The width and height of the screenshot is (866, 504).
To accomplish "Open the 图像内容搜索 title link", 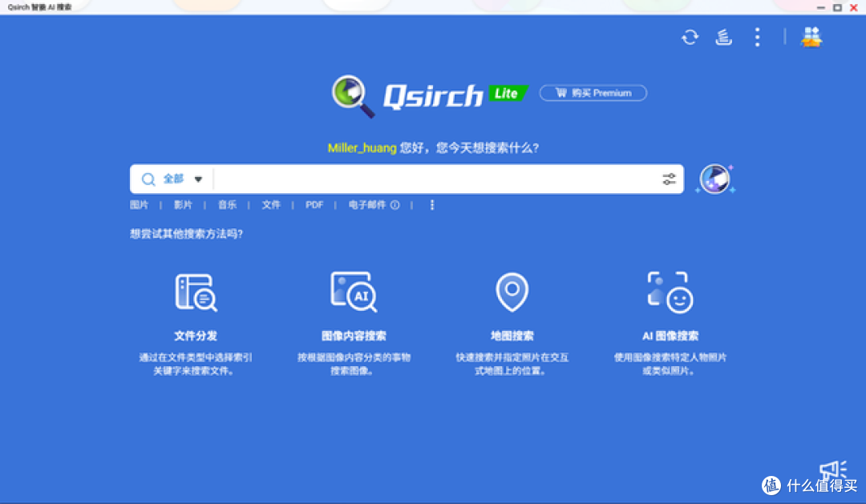I will [x=354, y=336].
